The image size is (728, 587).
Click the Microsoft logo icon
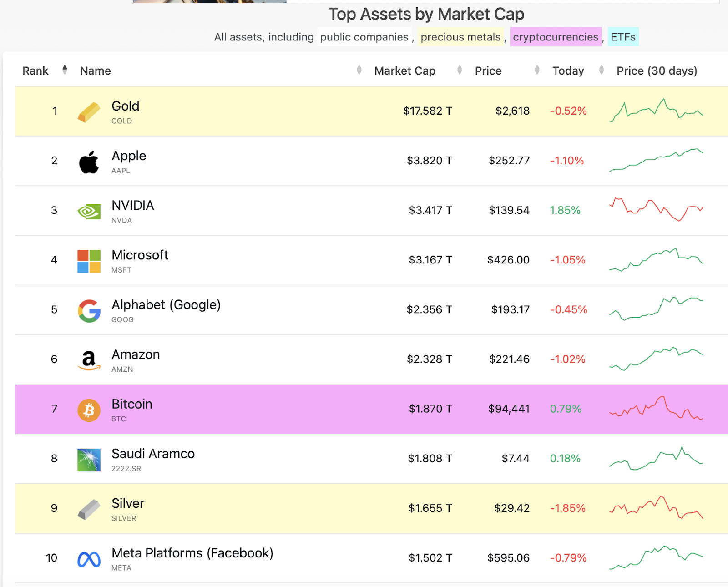[x=89, y=261]
